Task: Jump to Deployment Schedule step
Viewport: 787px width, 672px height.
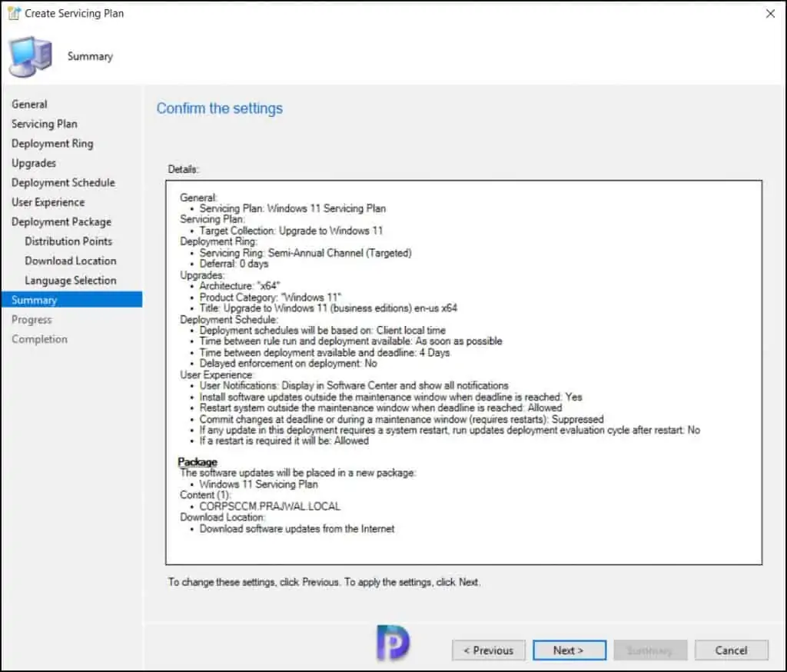Action: (63, 182)
